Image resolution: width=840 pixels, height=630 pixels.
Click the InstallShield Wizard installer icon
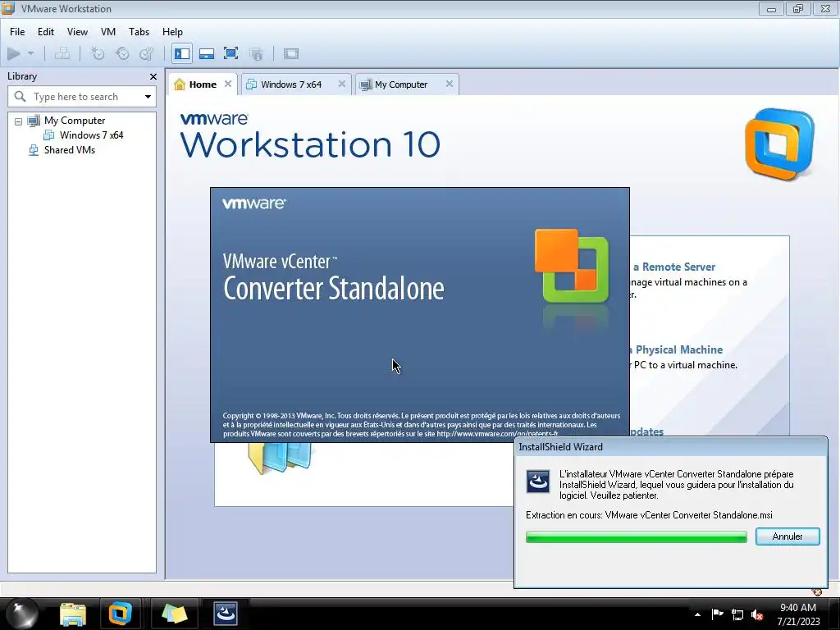(x=538, y=481)
